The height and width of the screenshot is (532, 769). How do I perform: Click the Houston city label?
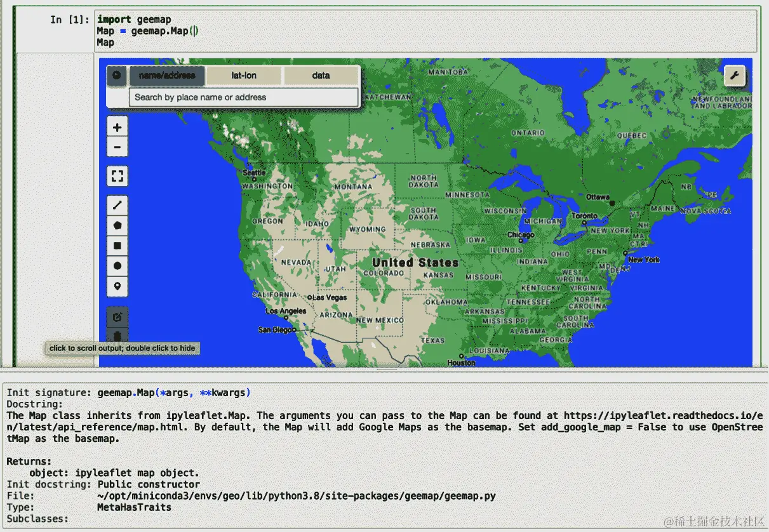(x=461, y=363)
